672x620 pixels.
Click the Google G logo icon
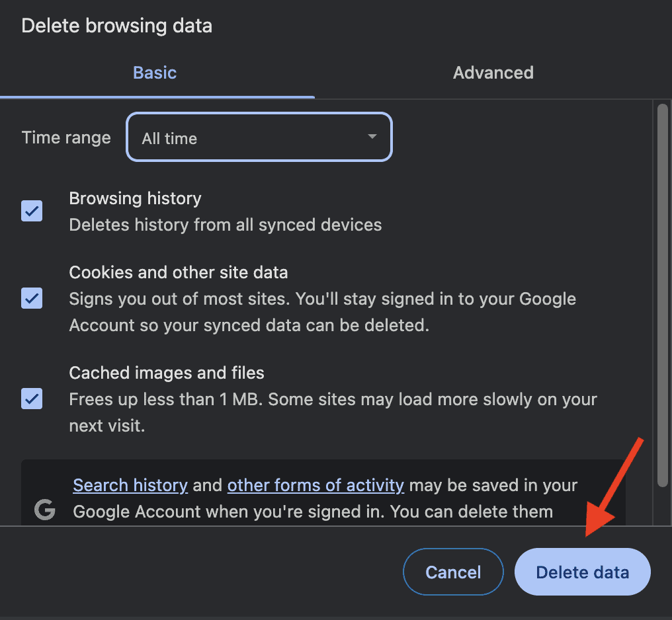[x=44, y=510]
